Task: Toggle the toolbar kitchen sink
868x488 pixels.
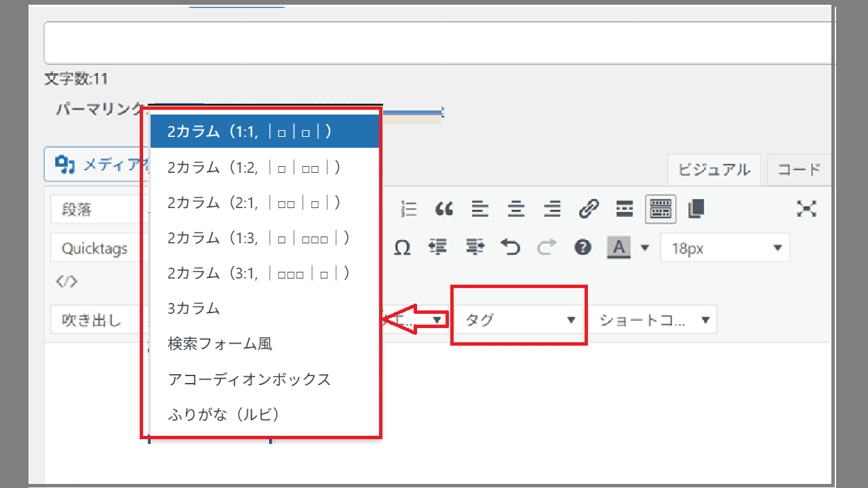Action: click(660, 209)
